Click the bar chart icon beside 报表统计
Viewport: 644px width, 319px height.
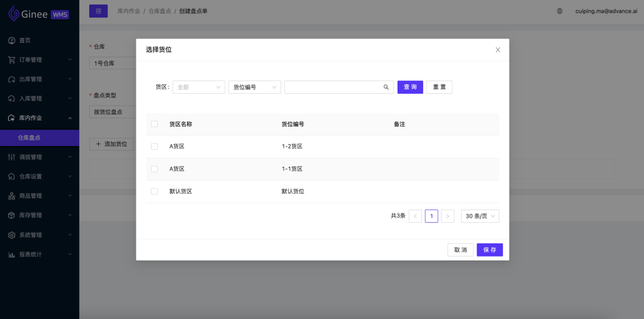click(x=12, y=254)
